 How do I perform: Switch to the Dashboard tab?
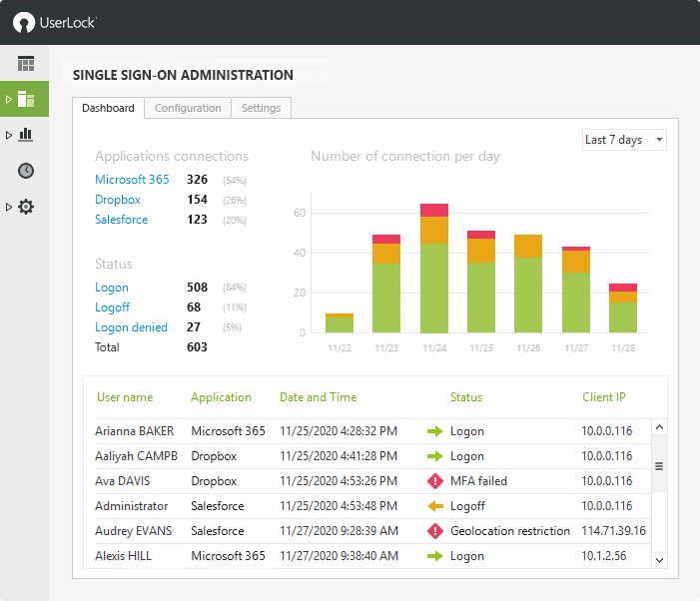click(x=108, y=108)
